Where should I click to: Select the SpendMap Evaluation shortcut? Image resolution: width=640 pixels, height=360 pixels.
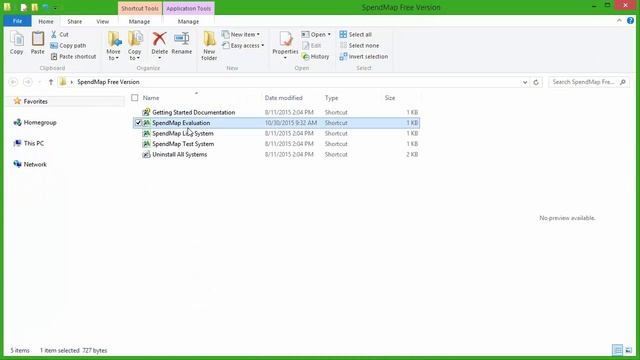coord(181,123)
